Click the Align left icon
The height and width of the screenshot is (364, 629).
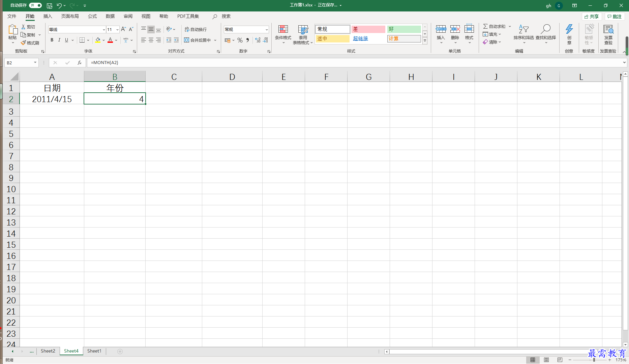coord(143,40)
